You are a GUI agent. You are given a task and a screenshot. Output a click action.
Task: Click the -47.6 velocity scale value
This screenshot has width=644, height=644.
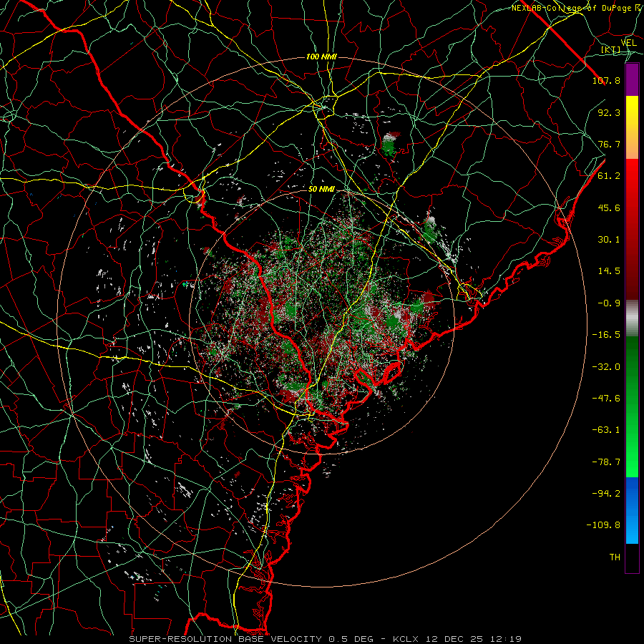606,399
